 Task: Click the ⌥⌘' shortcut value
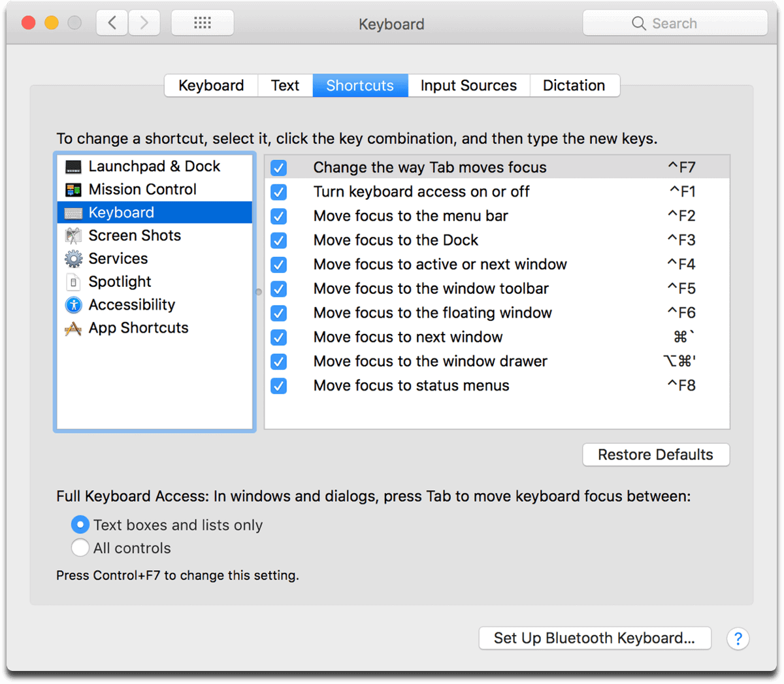tap(679, 361)
